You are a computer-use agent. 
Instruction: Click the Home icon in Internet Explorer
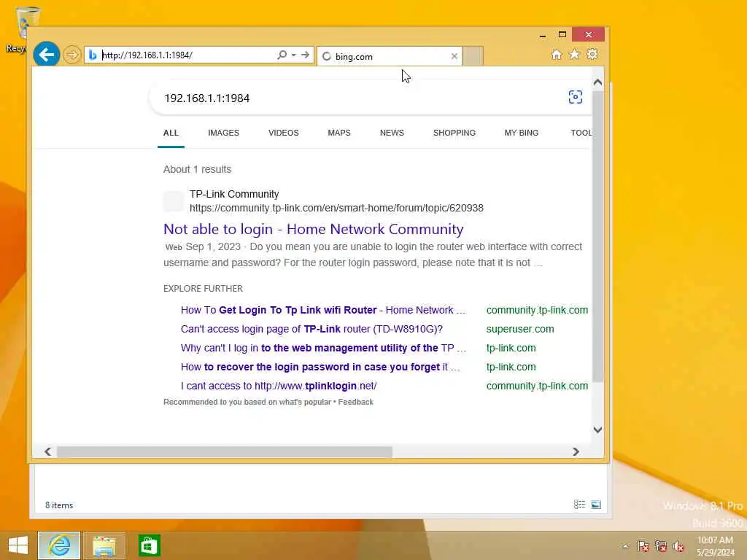[x=557, y=54]
